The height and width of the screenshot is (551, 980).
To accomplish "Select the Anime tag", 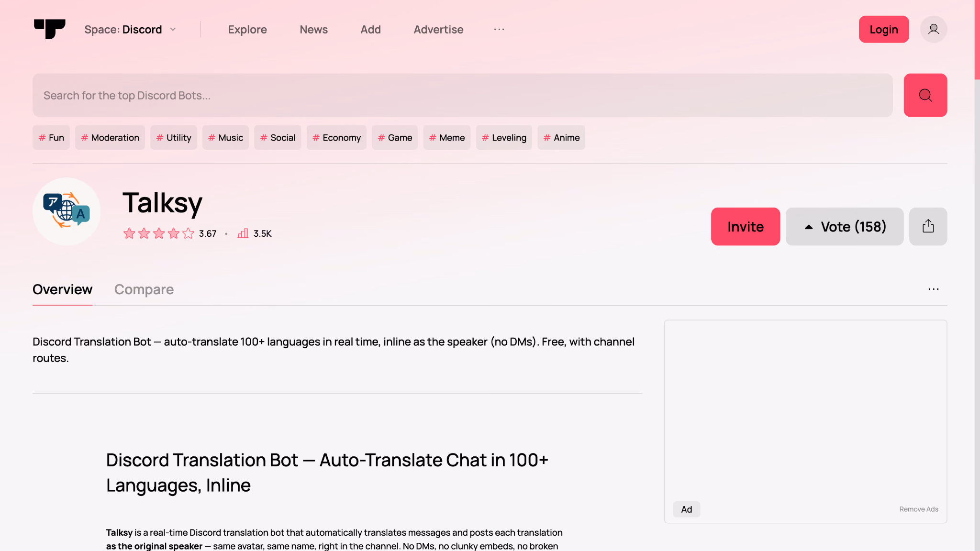I will click(561, 138).
